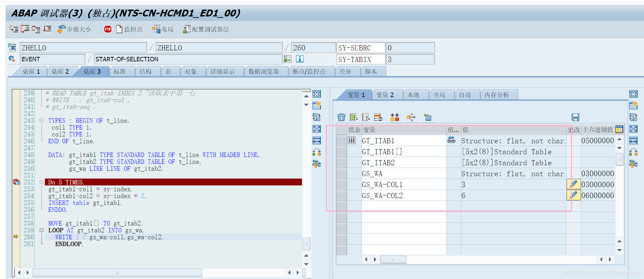Click the breakpoint marker at line 252

pos(16,182)
